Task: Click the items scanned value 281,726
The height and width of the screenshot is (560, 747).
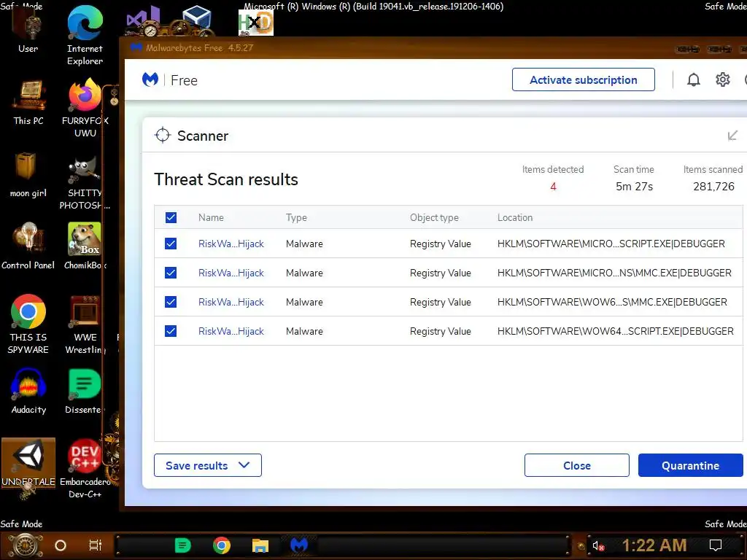Action: [713, 187]
